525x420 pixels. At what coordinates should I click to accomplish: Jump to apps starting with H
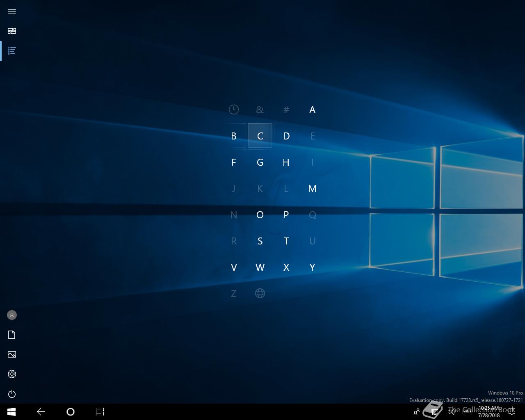[286, 162]
